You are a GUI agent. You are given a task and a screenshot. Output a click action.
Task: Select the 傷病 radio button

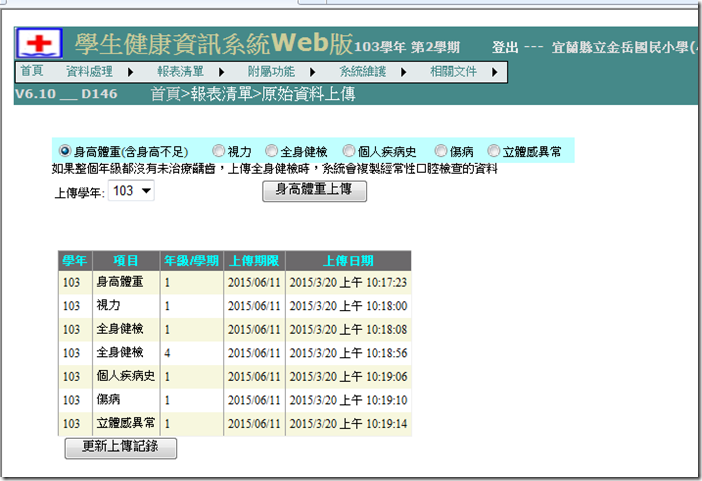[441, 151]
